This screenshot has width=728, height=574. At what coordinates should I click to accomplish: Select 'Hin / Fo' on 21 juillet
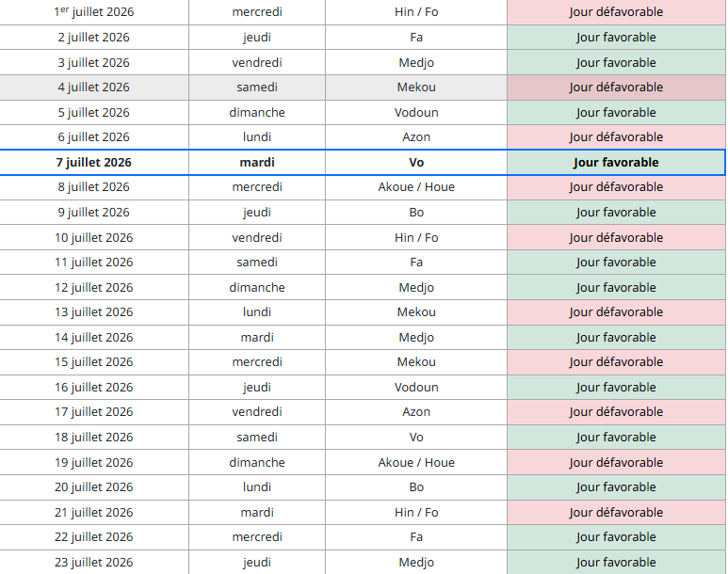416,512
